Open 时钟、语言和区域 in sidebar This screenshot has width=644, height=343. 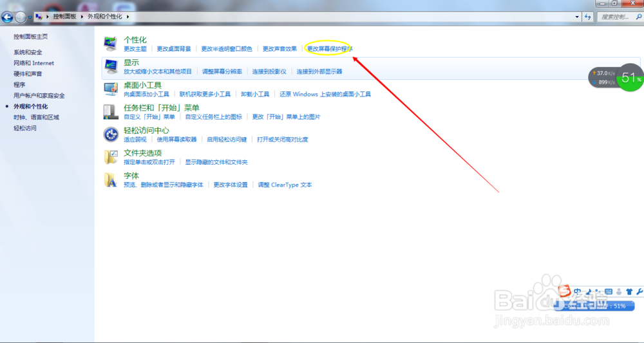click(x=36, y=117)
